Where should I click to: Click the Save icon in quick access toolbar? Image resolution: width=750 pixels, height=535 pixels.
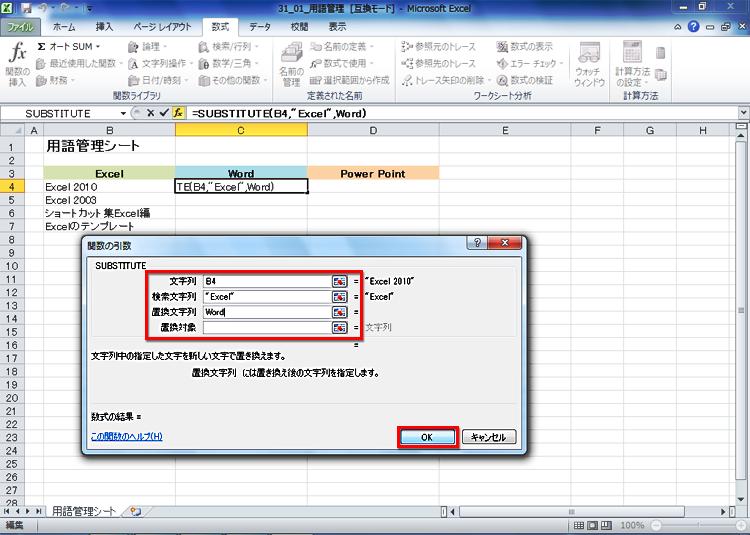[x=27, y=8]
